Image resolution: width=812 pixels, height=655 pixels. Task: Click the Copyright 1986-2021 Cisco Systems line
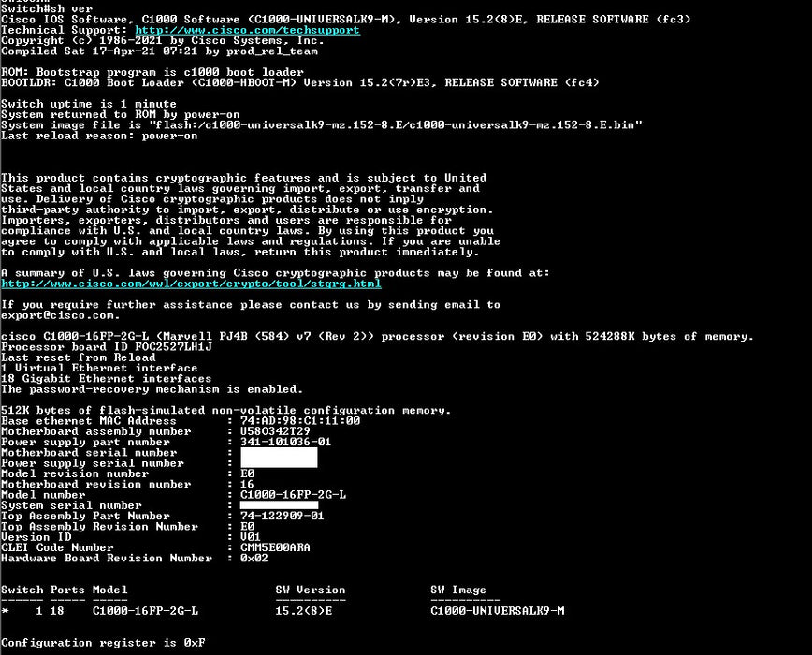coord(163,41)
